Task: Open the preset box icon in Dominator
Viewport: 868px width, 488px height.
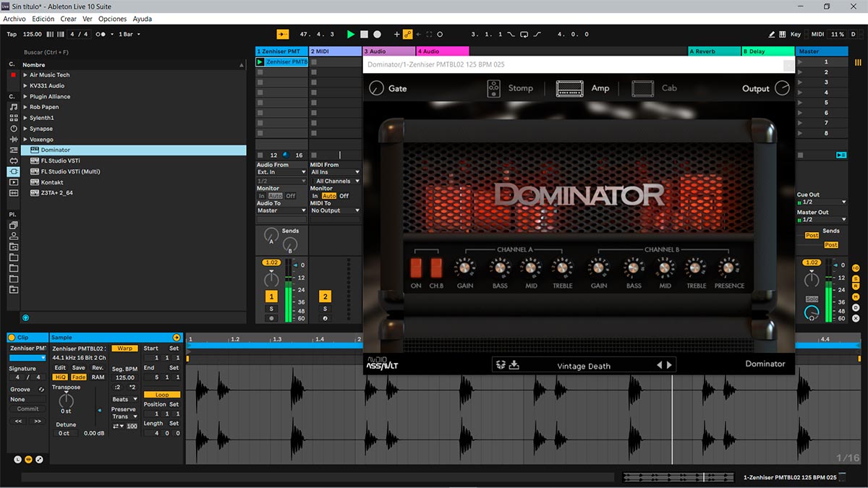Action: [501, 365]
